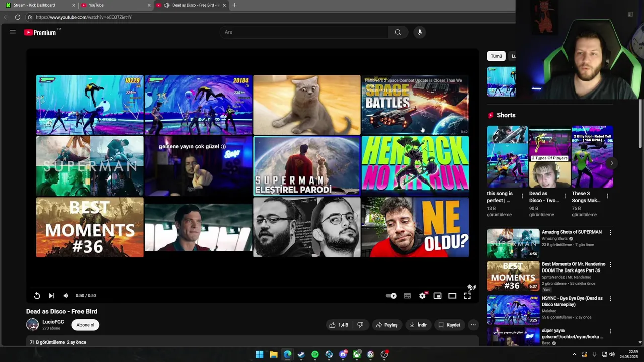Open the YouTube hamburger guide menu
644x362 pixels.
tap(13, 32)
